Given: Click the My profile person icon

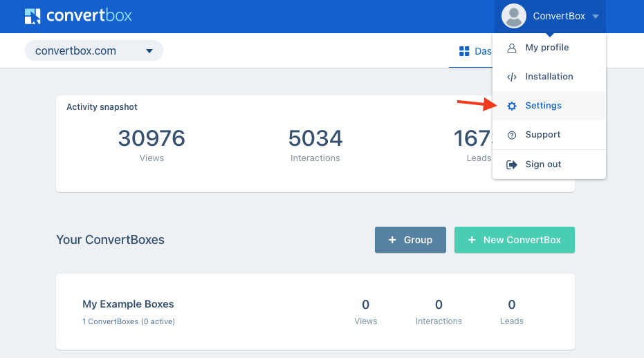Looking at the screenshot, I should 511,48.
